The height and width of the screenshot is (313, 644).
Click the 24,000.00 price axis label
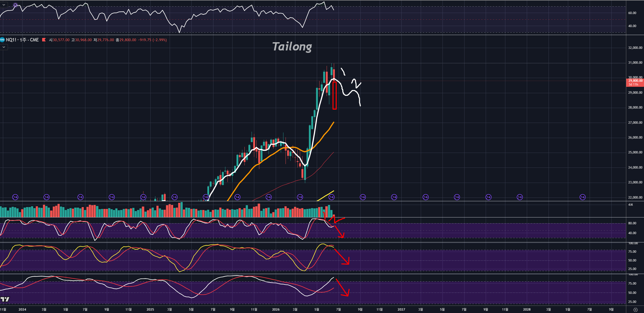point(635,168)
